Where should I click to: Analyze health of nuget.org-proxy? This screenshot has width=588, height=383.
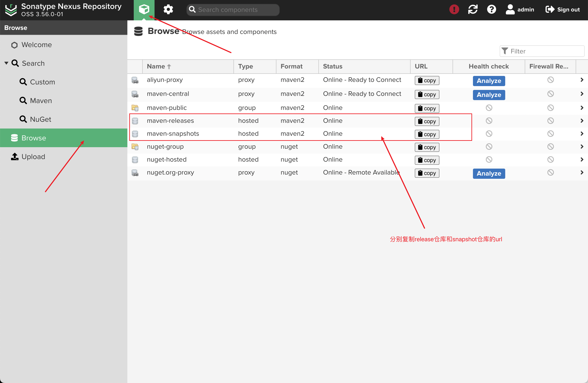coord(489,173)
